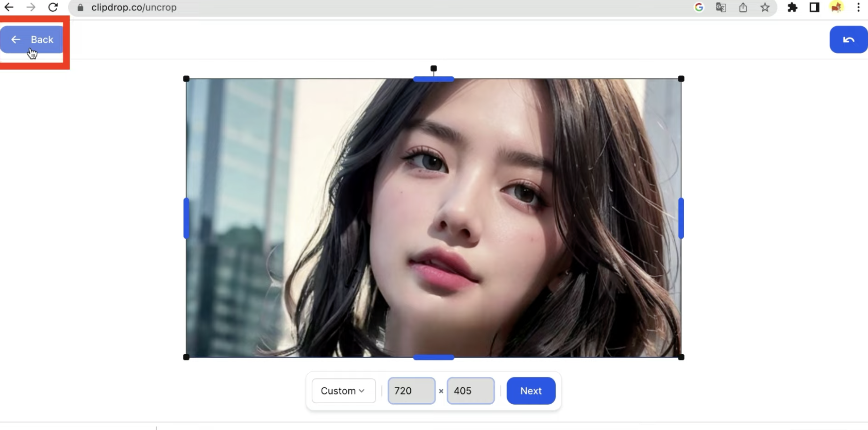Click the top blue edge handle
Screen dimensions: 868x430
tap(433, 79)
